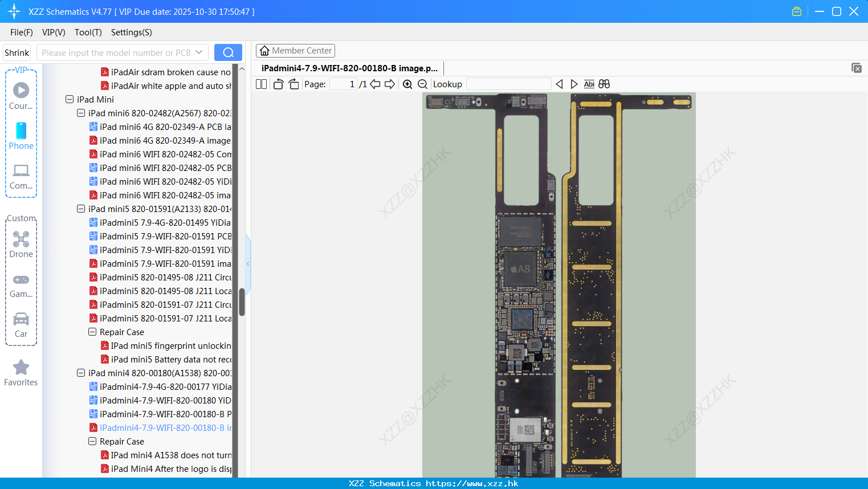Click the A8 chip on the board image
The height and width of the screenshot is (489, 868).
pos(520,269)
